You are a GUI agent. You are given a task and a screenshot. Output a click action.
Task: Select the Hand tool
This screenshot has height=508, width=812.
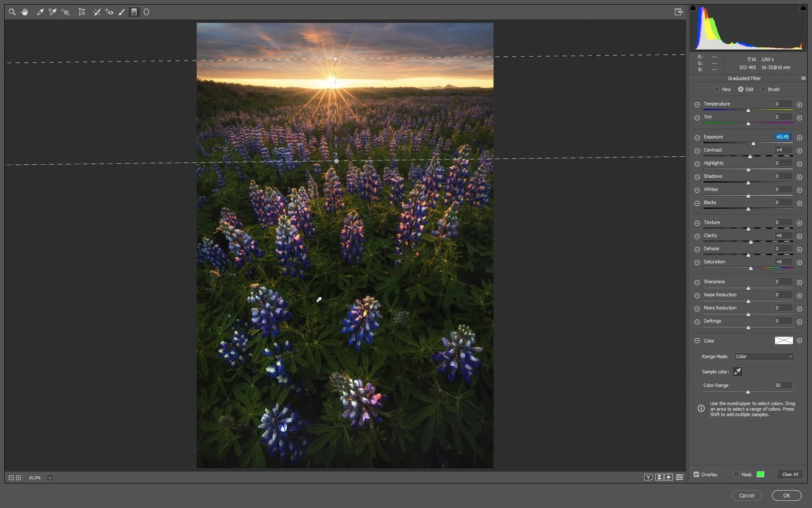pyautogui.click(x=25, y=12)
